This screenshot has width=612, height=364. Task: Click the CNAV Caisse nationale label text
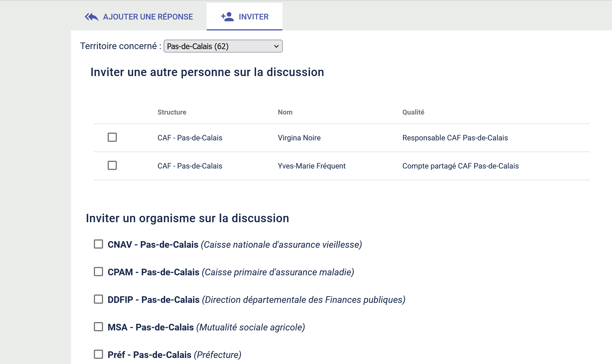click(234, 245)
